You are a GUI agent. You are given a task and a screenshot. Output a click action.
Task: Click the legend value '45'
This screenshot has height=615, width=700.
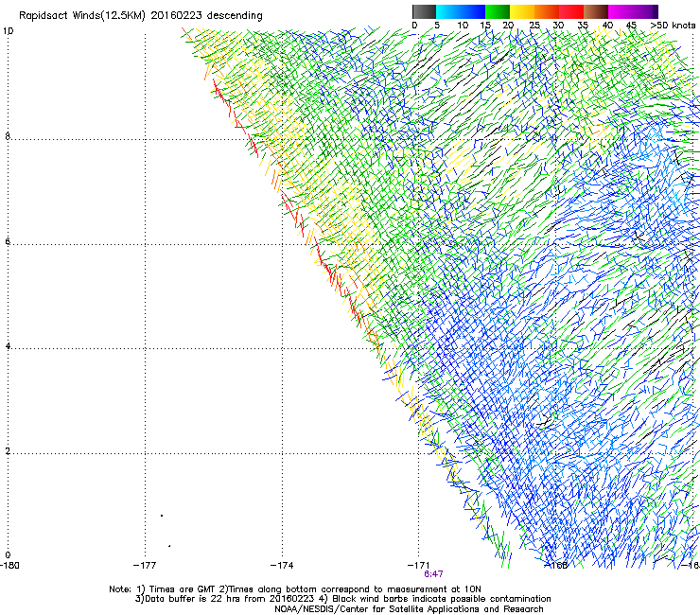pyautogui.click(x=631, y=25)
